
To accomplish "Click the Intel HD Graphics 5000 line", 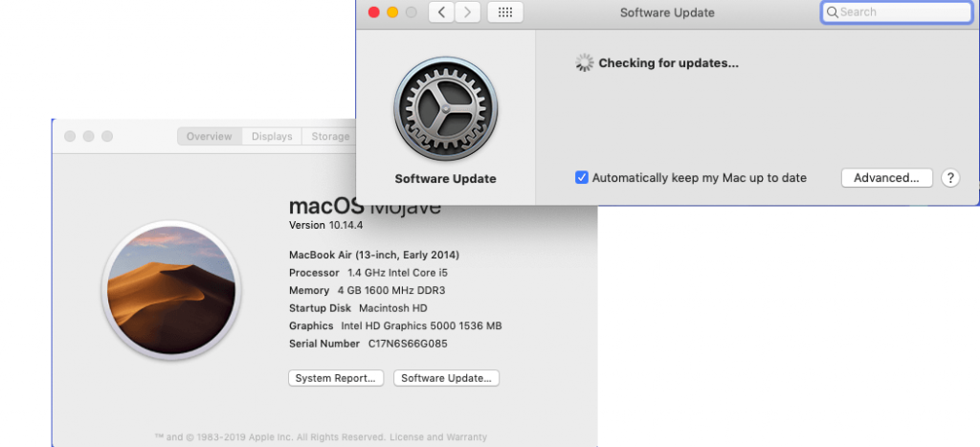I will [x=395, y=325].
